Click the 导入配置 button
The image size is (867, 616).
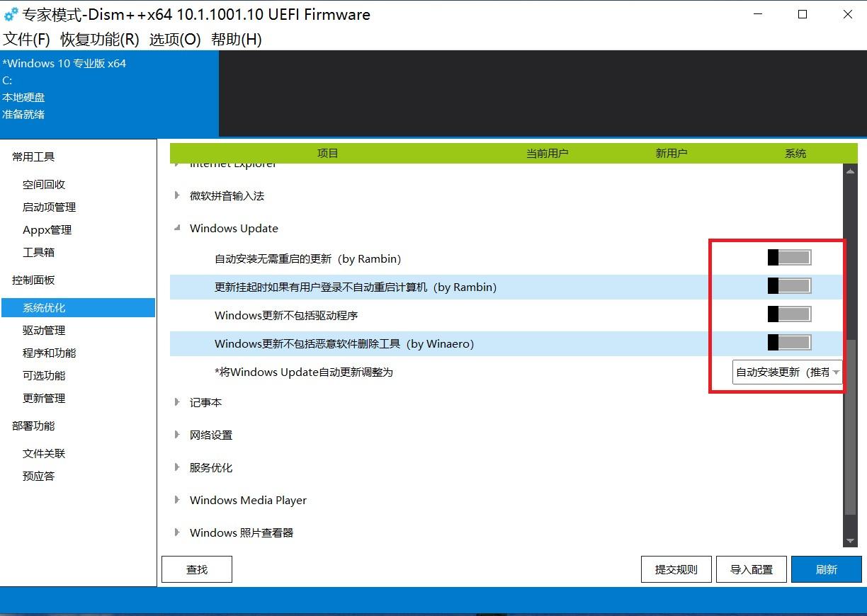click(x=751, y=569)
